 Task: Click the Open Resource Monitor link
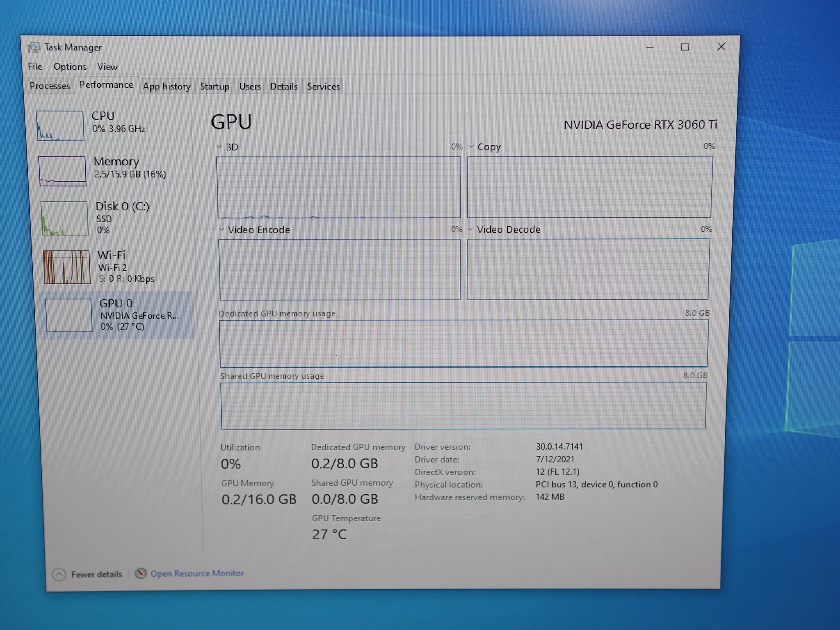197,573
